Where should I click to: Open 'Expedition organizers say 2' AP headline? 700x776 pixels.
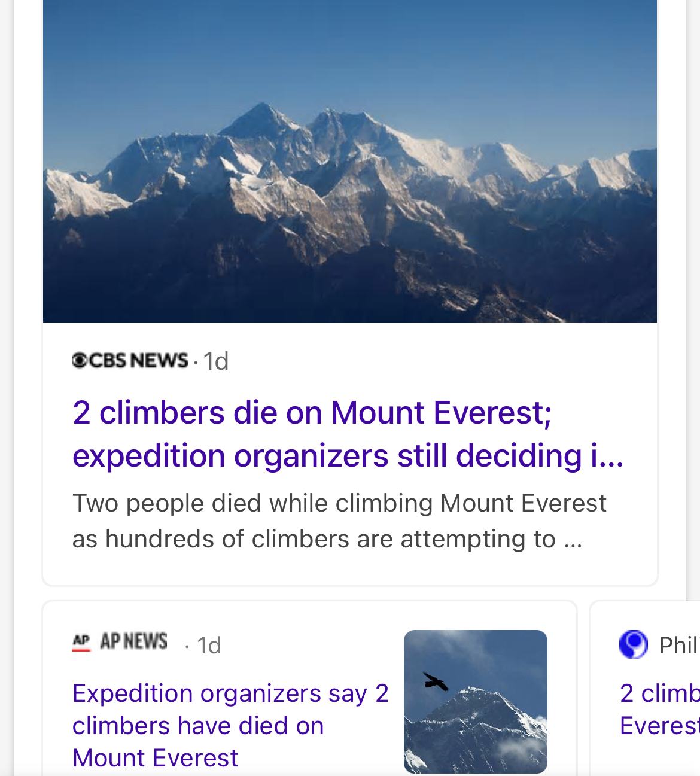point(230,693)
